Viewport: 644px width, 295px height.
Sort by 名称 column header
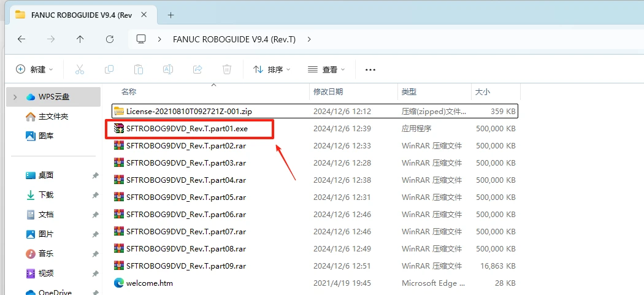click(129, 91)
